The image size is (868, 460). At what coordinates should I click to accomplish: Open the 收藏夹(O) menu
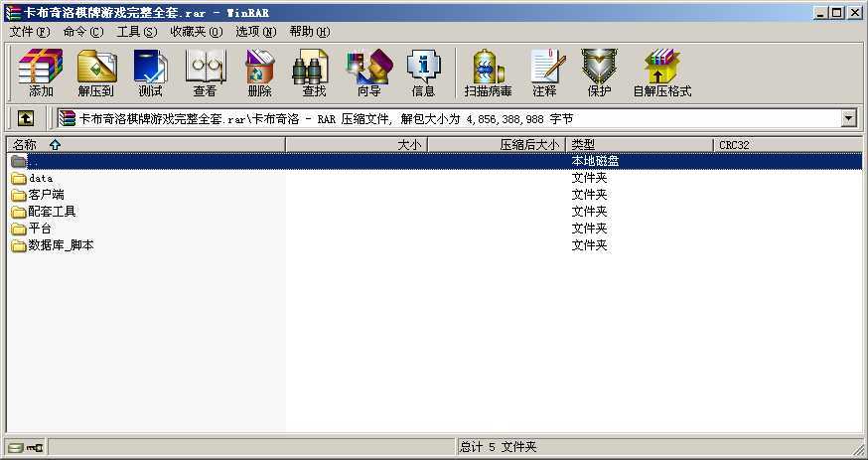(x=197, y=32)
